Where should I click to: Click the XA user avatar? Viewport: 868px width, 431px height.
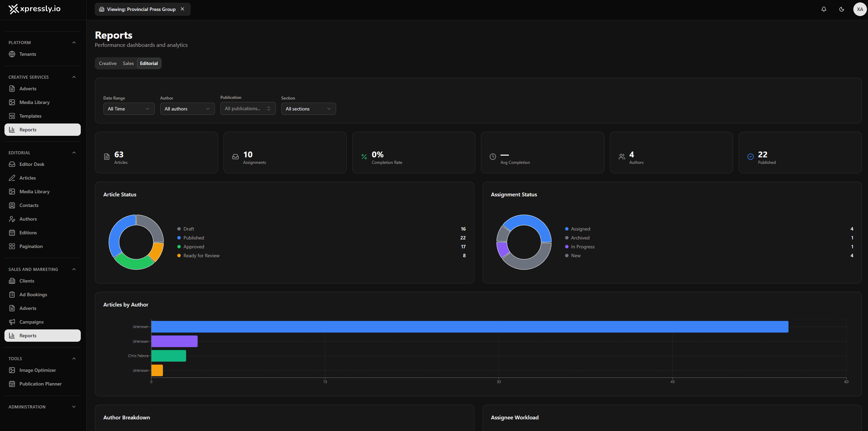click(x=860, y=9)
